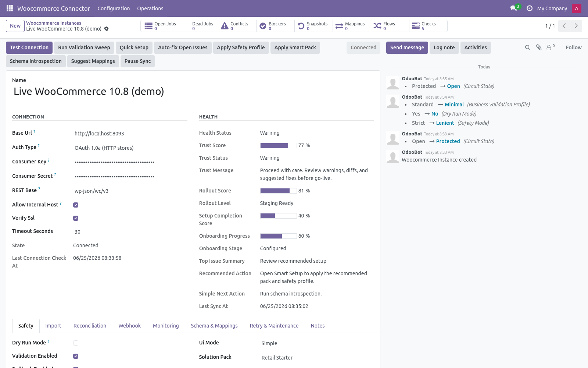Enable Dry Run Mode checkbox

pos(76,343)
